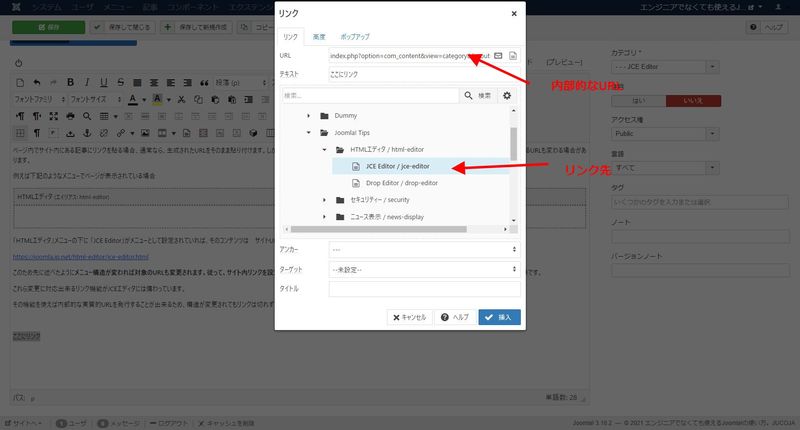800x430 pixels.
Task: Close the リンク dialog with the X
Action: (x=514, y=14)
